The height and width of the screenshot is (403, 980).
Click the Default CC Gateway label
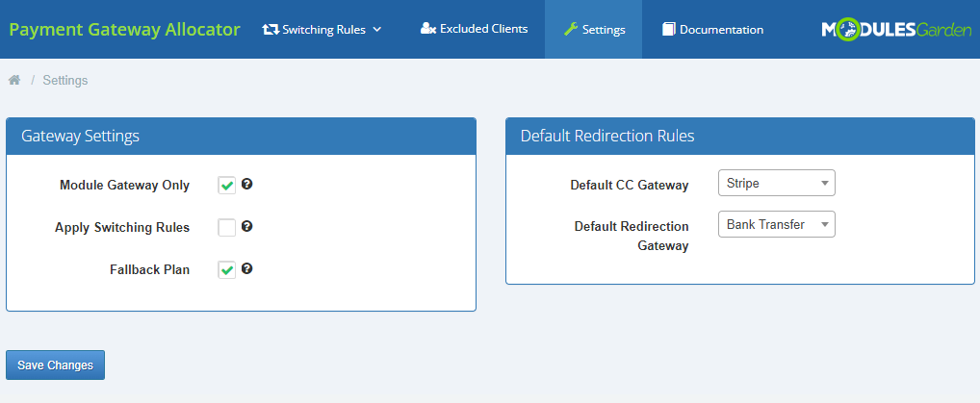630,185
